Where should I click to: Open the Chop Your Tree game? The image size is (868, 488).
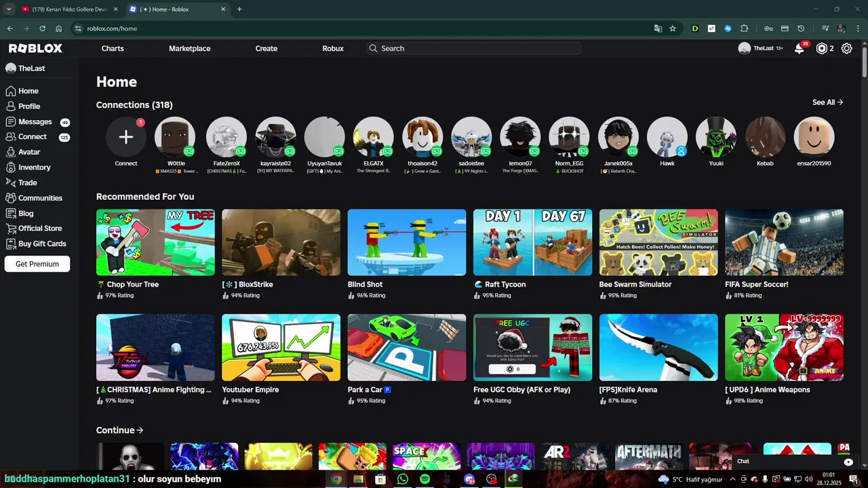click(155, 243)
